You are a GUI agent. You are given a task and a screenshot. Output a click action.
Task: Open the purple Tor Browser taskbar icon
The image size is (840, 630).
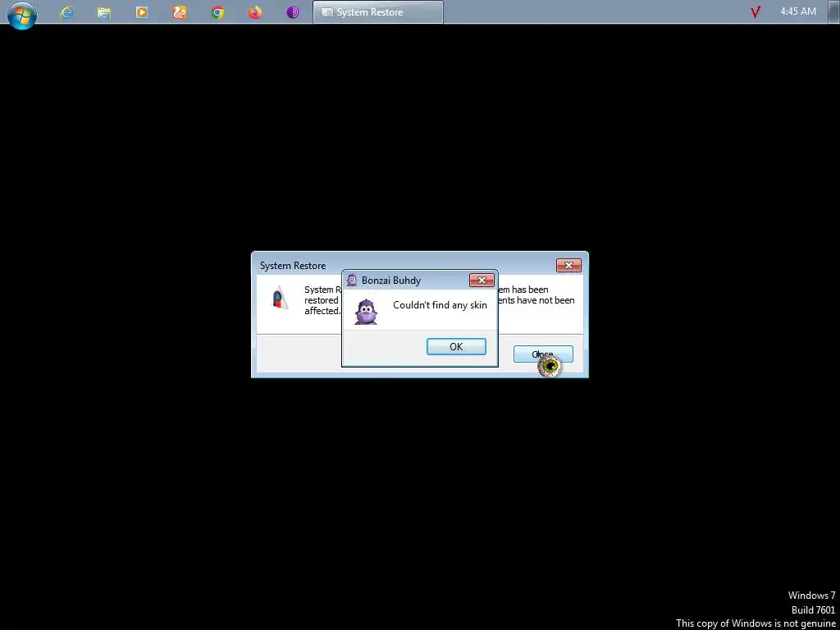click(293, 11)
